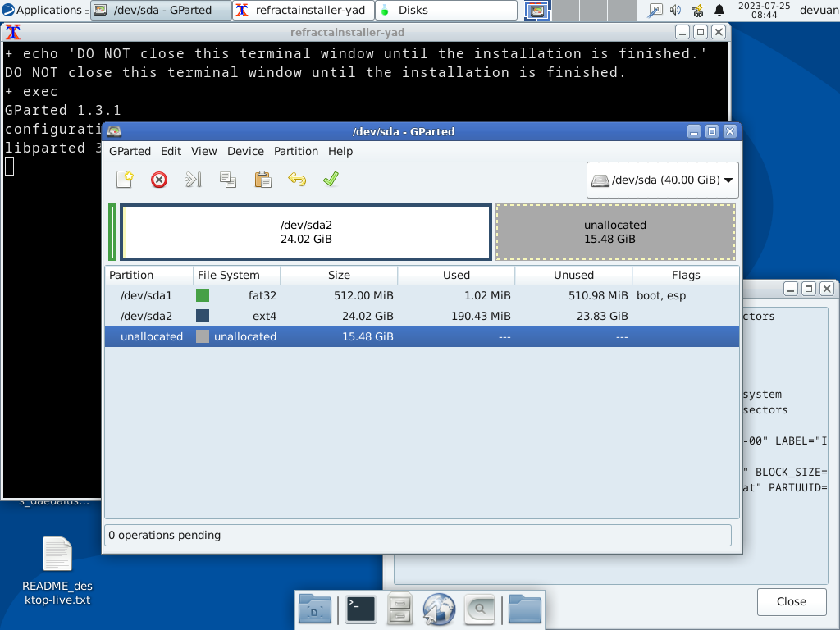The image size is (840, 630).
Task: Click the devuan user label in panel
Action: tap(819, 10)
